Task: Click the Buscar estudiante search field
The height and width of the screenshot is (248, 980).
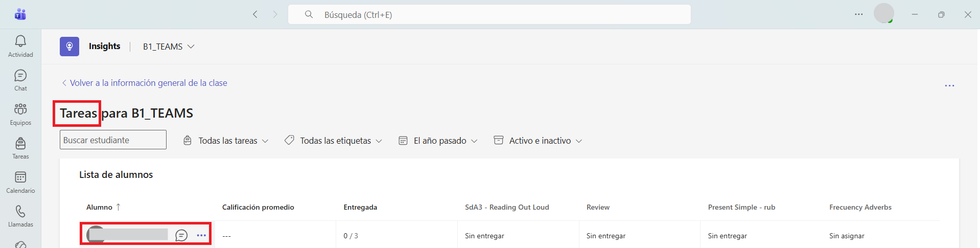Action: (x=113, y=140)
